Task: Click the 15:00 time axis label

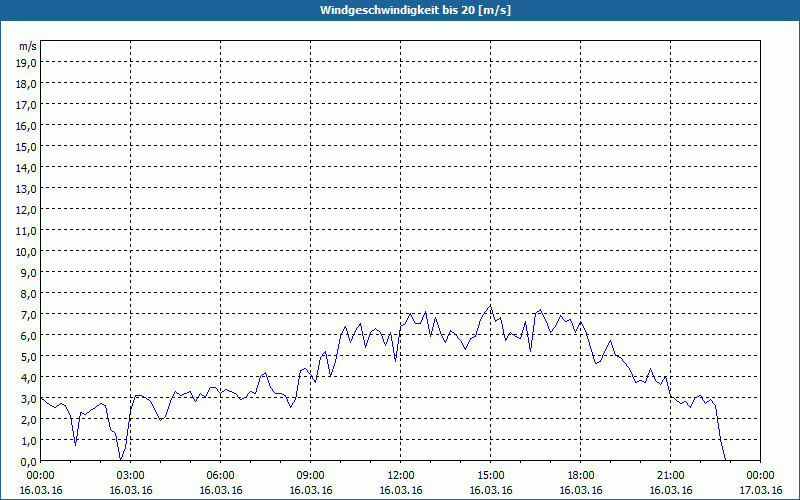Action: click(491, 476)
